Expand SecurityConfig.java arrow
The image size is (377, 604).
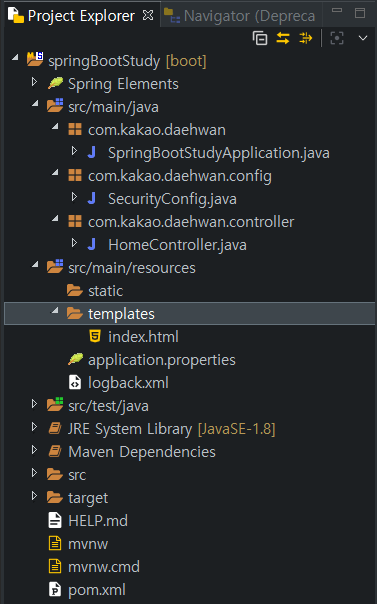tap(74, 197)
